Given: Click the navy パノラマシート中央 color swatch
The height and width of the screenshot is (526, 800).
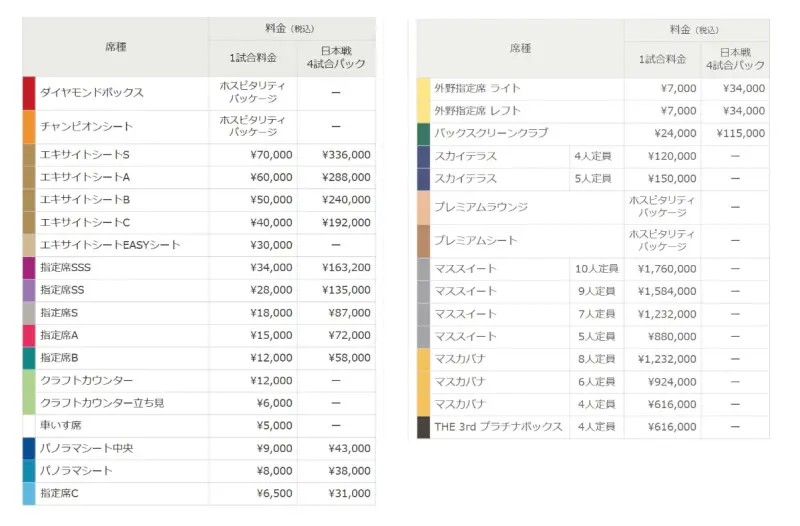Looking at the screenshot, I should coord(29,448).
